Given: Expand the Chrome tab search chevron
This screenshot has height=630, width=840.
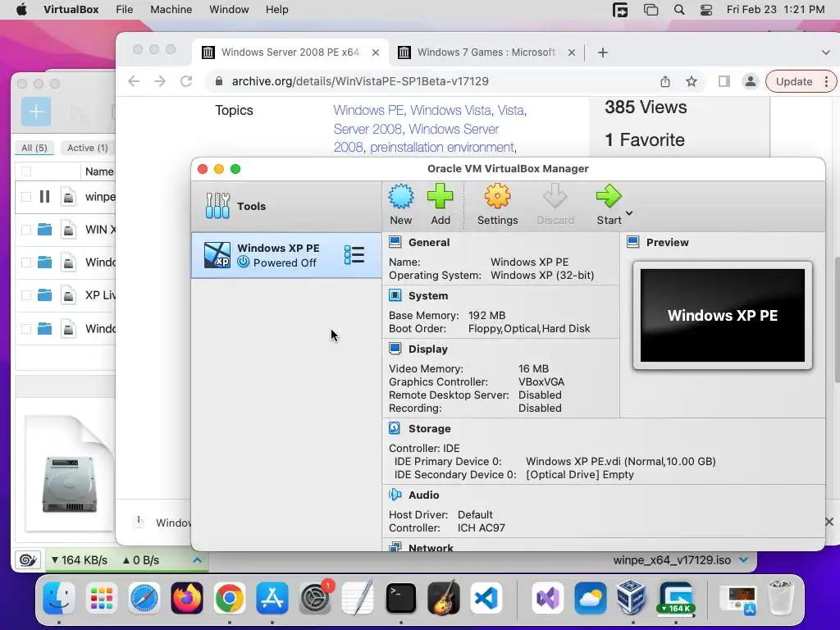Looking at the screenshot, I should pyautogui.click(x=825, y=52).
